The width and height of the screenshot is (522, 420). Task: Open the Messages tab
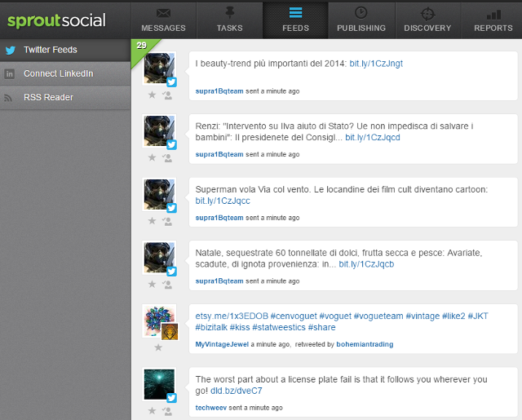(x=163, y=20)
